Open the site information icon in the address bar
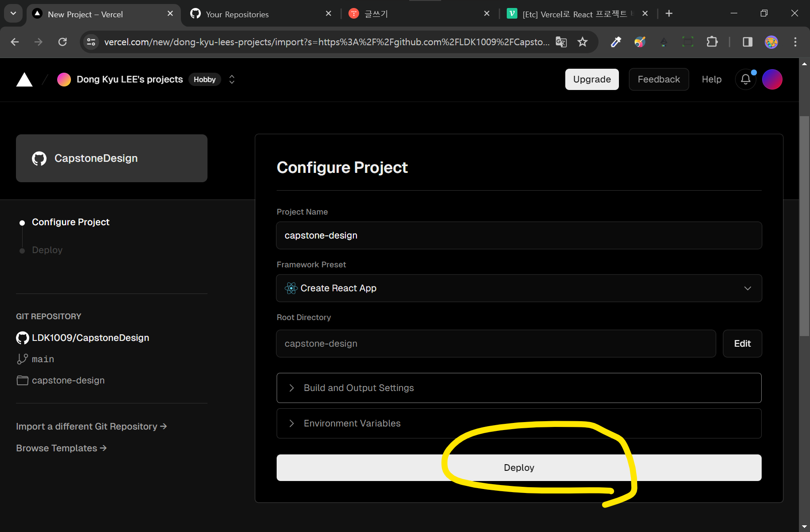Screen dimensions: 810x532 [91, 42]
